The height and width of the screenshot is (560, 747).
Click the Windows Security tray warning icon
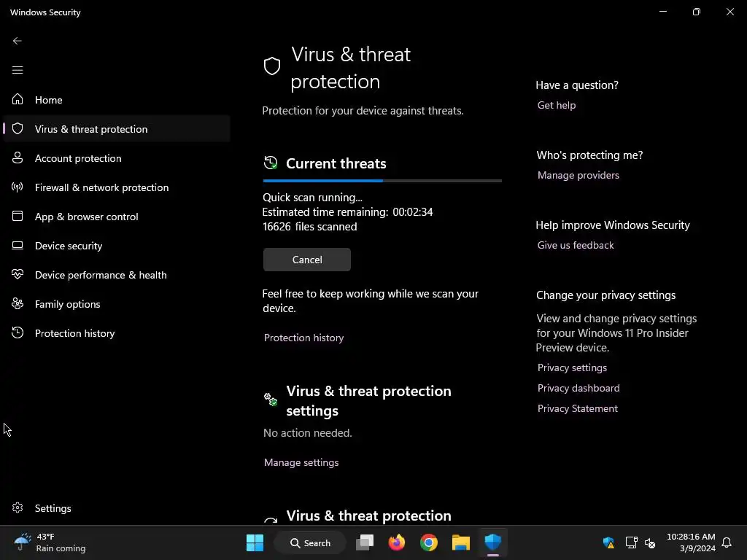608,542
